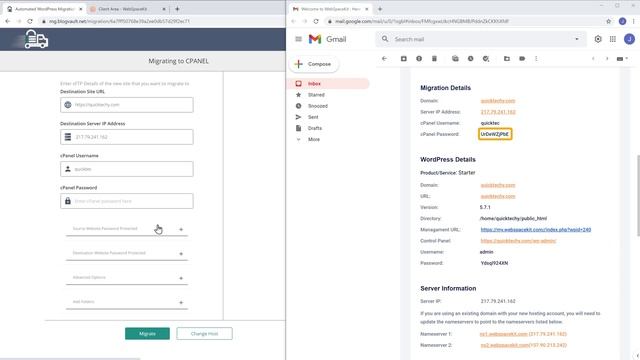Open Gmail search options dropdown
640x360 pixels.
tap(577, 39)
